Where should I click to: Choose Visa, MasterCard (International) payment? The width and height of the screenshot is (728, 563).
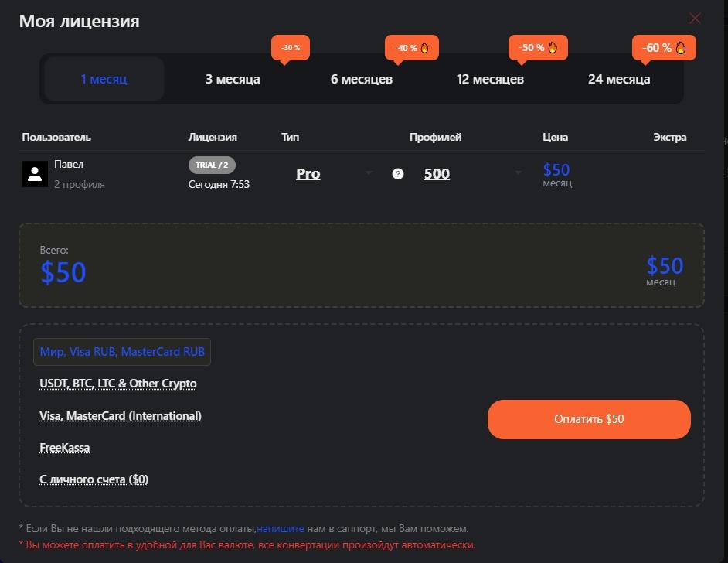click(121, 416)
